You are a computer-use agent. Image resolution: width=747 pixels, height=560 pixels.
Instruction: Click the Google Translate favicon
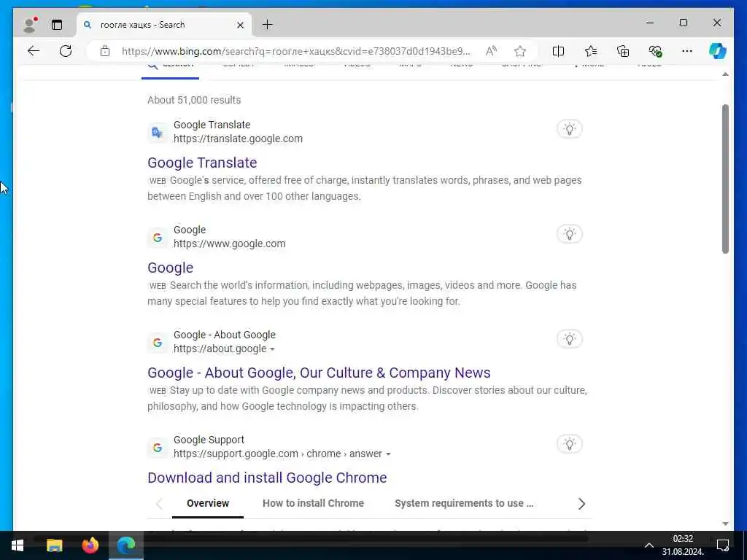pos(158,132)
